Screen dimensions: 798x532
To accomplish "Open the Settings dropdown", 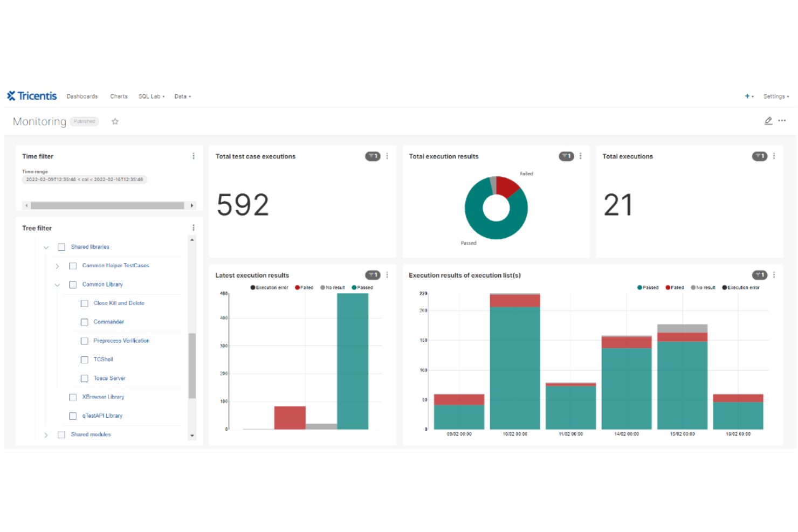I will (x=775, y=96).
